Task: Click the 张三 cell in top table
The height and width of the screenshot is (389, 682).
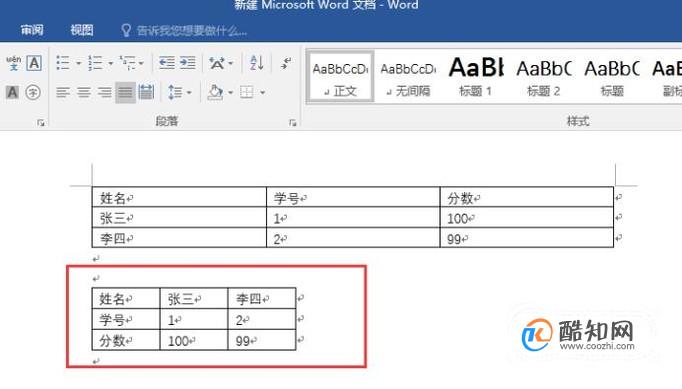Action: coord(179,218)
